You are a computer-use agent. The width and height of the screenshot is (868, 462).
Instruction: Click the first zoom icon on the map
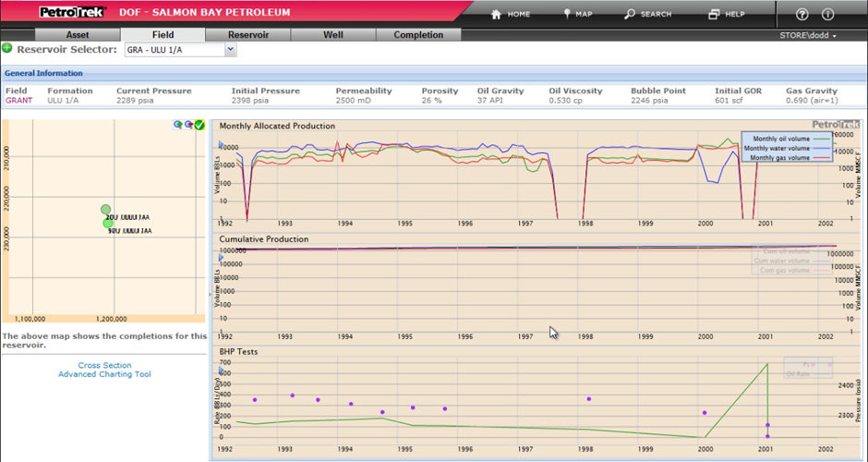click(x=177, y=125)
